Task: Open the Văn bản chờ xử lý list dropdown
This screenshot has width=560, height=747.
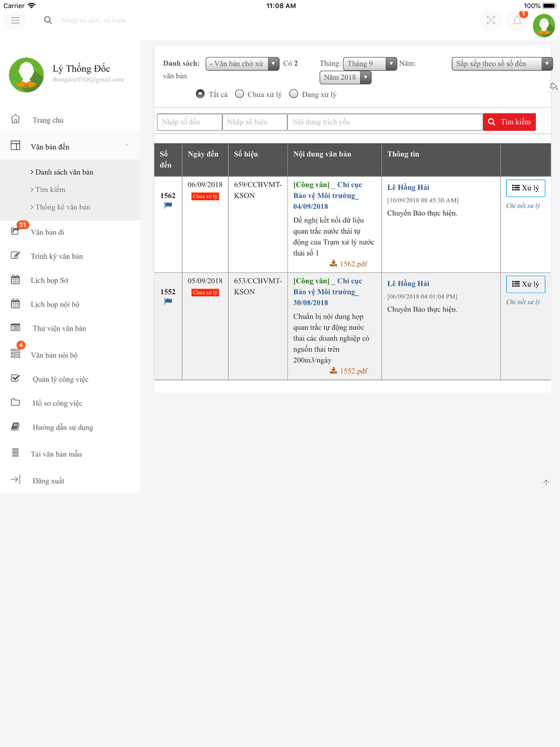Action: click(x=242, y=64)
